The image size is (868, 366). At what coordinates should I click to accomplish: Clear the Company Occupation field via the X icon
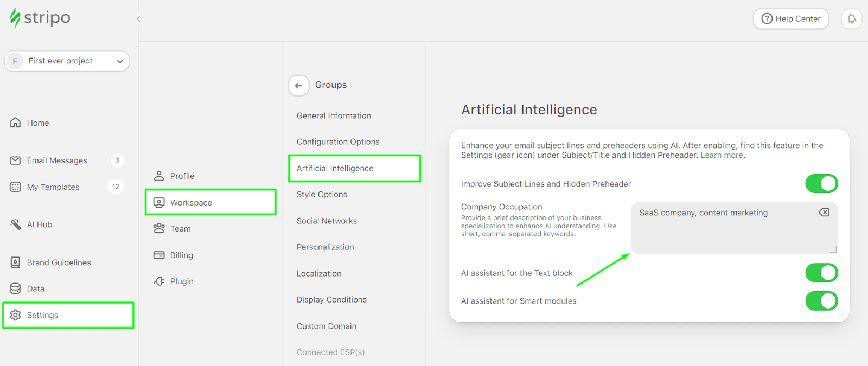pyautogui.click(x=824, y=212)
